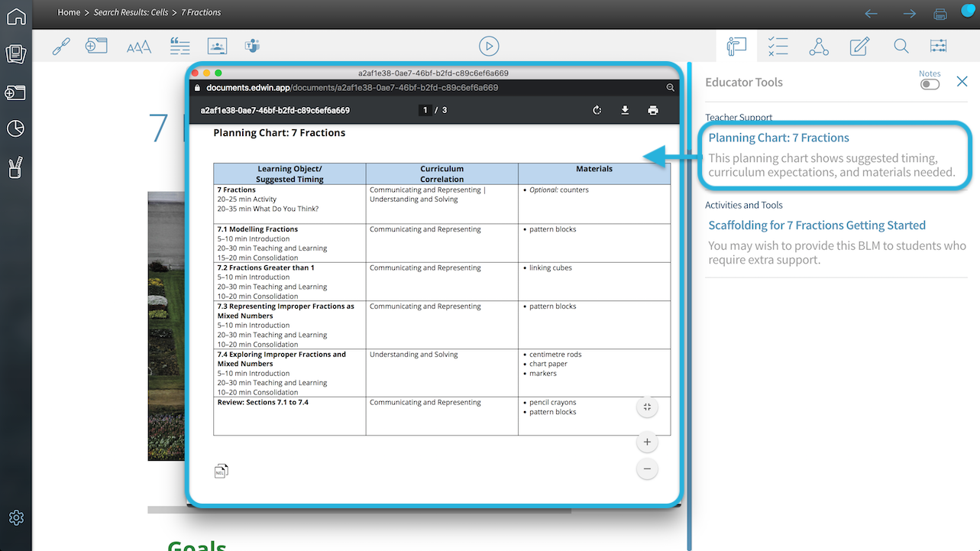Select the 7 Fractions breadcrumb item
Image resolution: width=980 pixels, height=551 pixels.
(x=200, y=12)
